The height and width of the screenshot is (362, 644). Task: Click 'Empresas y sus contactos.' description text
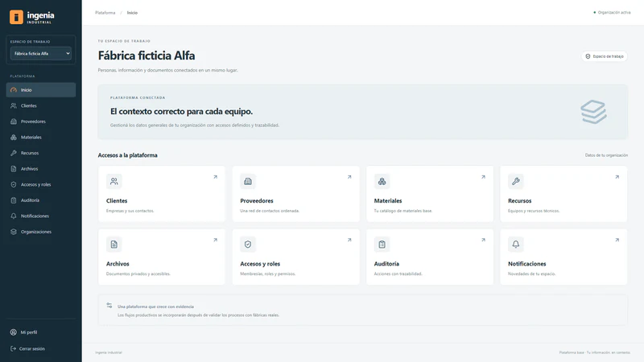130,211
